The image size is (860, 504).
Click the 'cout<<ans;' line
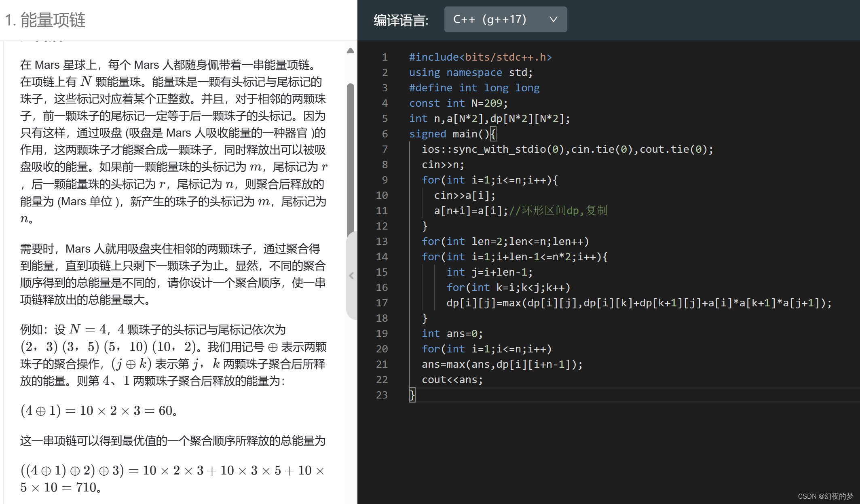point(452,380)
